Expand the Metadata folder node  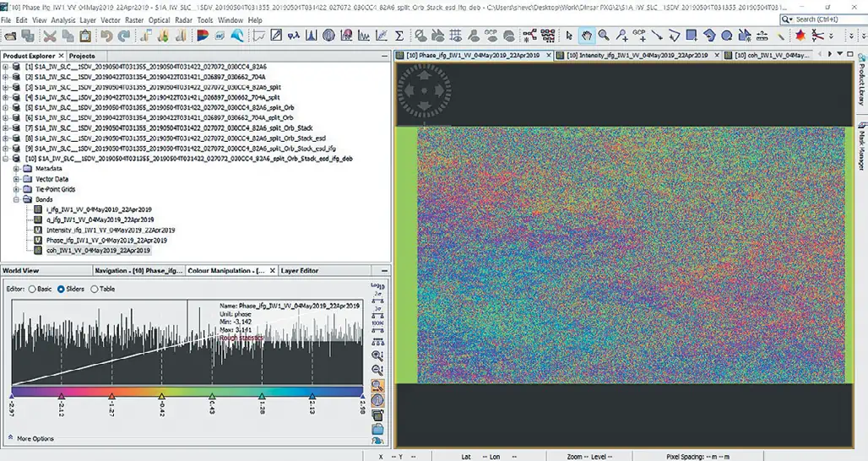pos(16,169)
